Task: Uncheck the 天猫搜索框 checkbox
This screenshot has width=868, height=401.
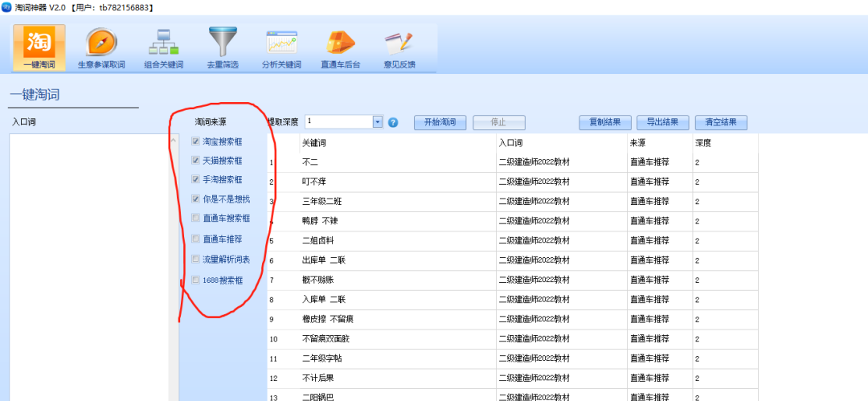Action: tap(195, 160)
